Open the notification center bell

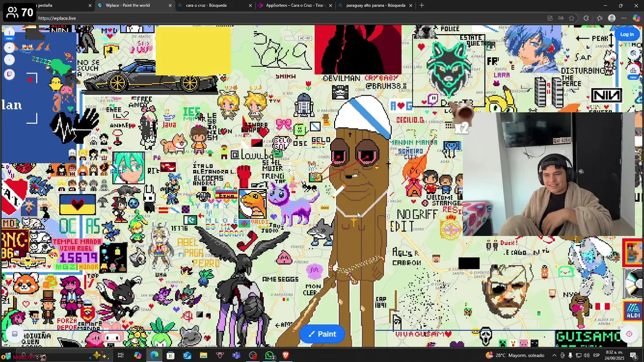pyautogui.click(x=633, y=356)
